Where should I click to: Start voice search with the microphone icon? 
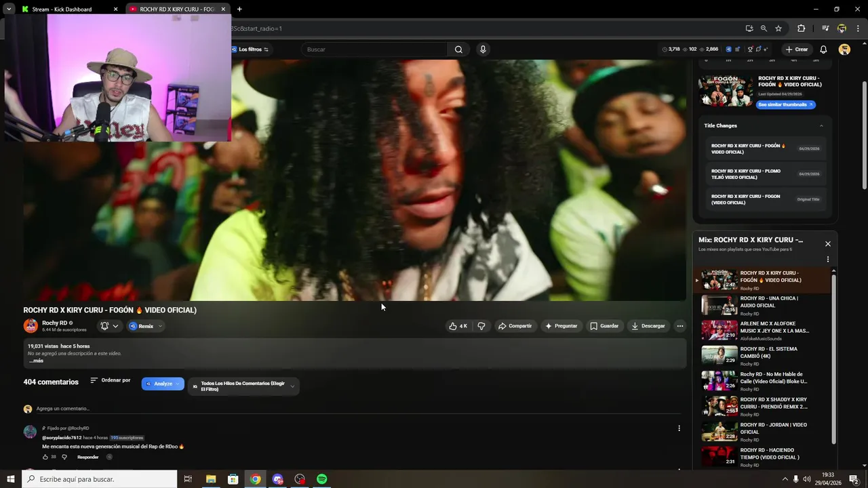pyautogui.click(x=483, y=49)
